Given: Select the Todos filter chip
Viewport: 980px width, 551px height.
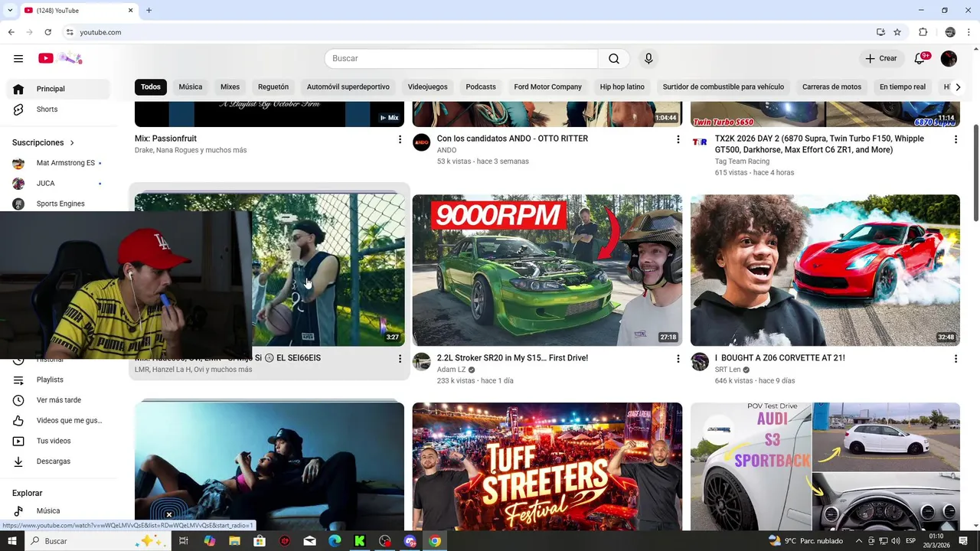Looking at the screenshot, I should [151, 87].
